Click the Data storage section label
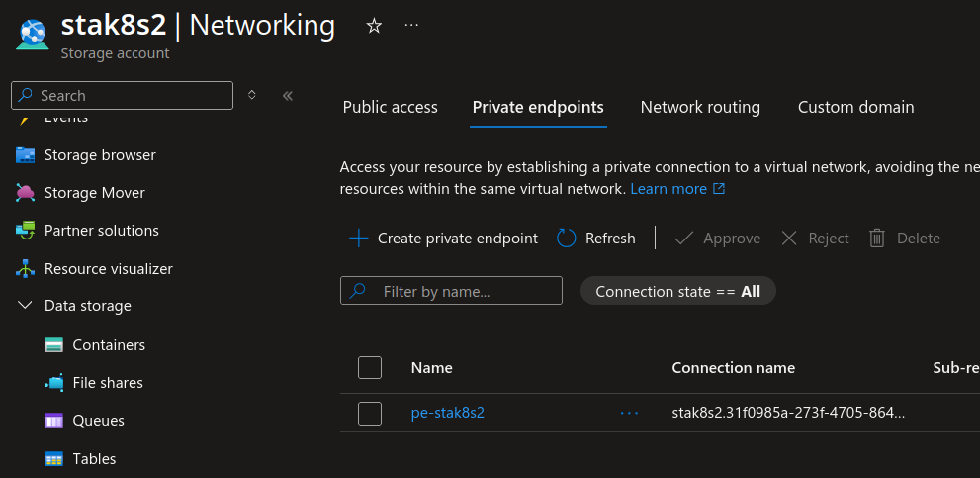The image size is (980, 478). (87, 306)
